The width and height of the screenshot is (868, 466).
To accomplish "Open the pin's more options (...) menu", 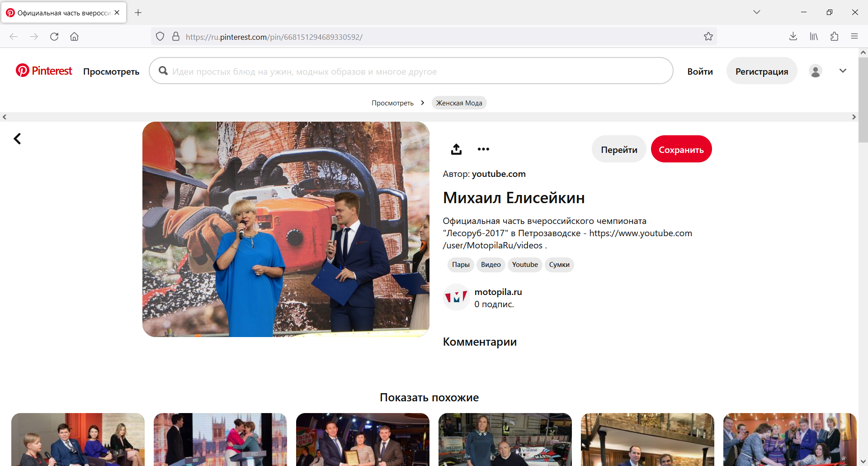I will (483, 149).
